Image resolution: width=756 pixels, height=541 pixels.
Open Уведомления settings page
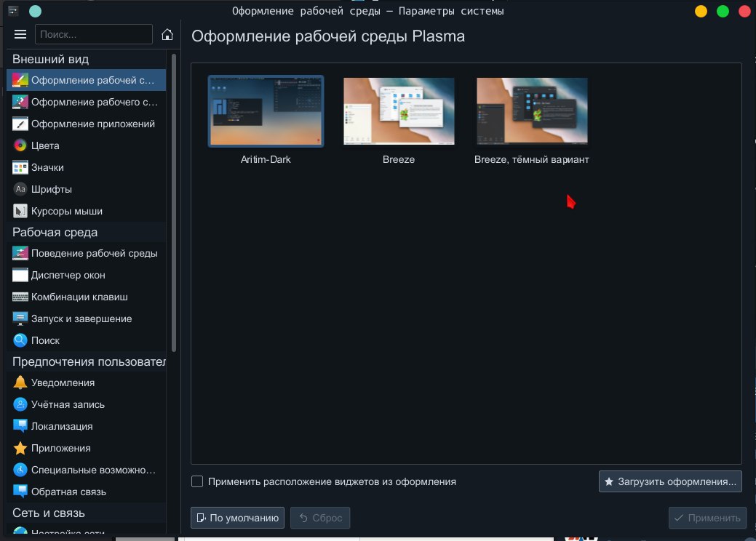pos(87,382)
